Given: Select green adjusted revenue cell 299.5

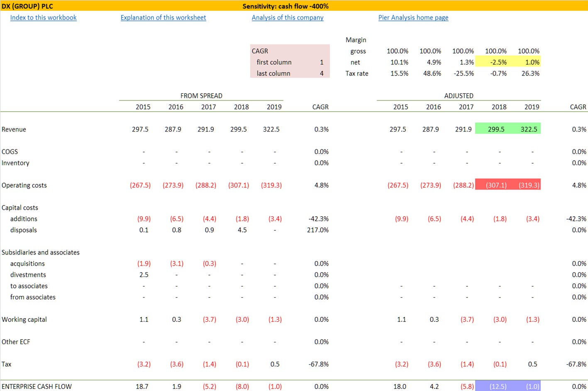Looking at the screenshot, I should pyautogui.click(x=492, y=129).
